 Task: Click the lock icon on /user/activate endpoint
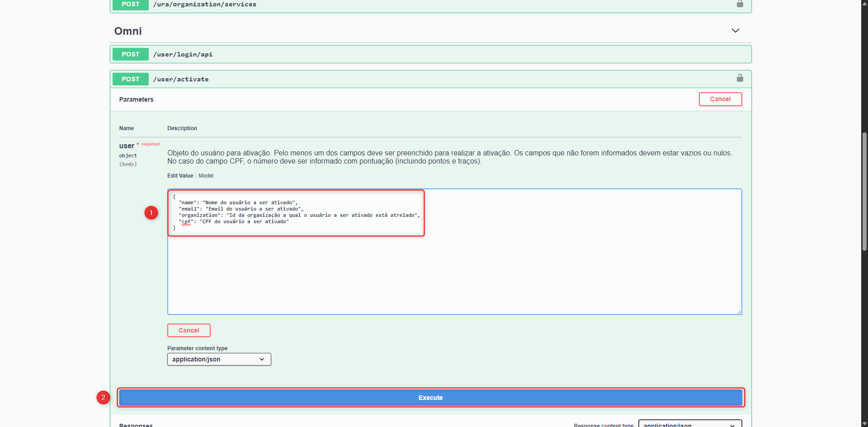coord(740,77)
